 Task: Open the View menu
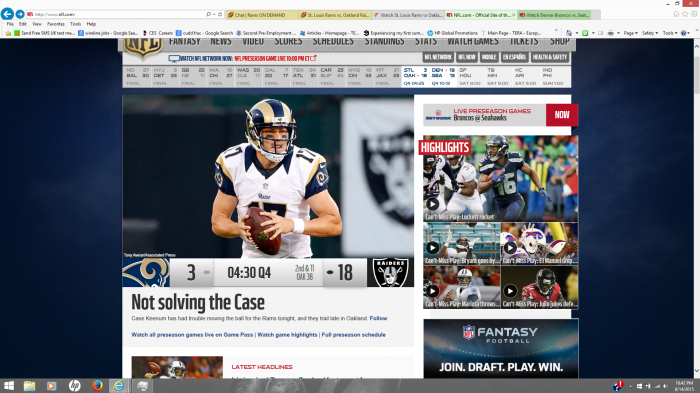pyautogui.click(x=37, y=24)
